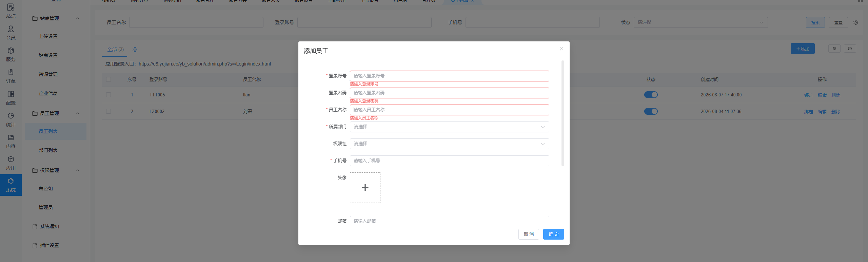Open 系统通知 in the side menu
The width and height of the screenshot is (868, 262).
[50, 226]
